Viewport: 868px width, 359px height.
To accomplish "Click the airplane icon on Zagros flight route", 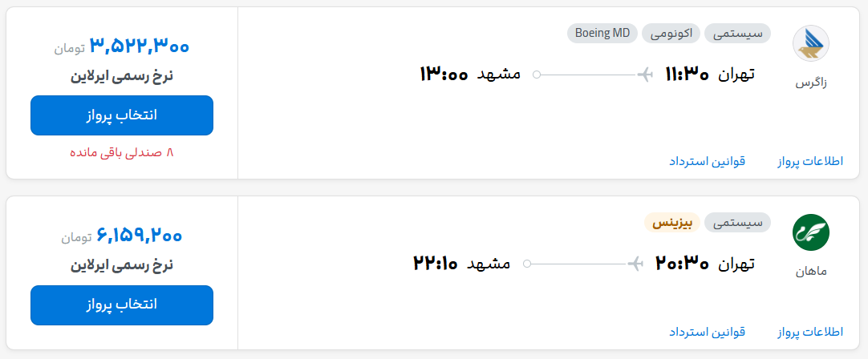I will click(645, 74).
